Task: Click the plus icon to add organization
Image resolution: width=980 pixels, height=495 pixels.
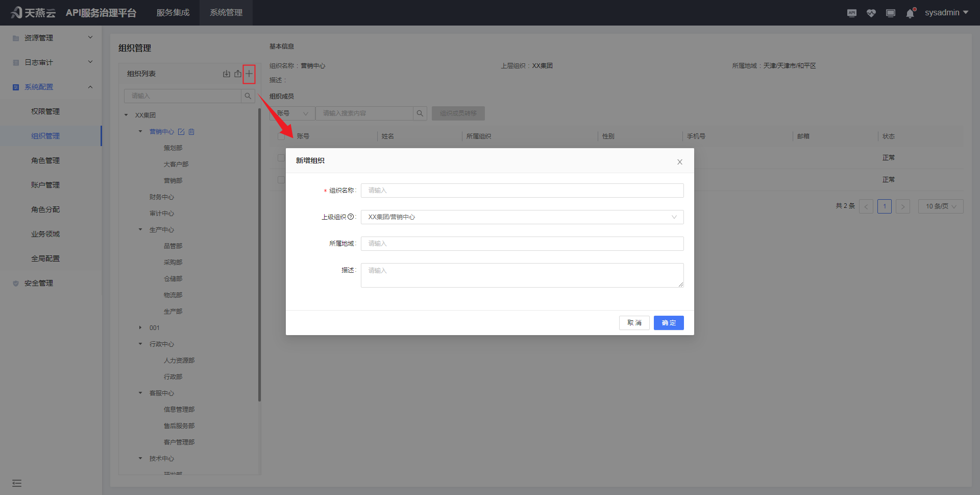Action: 249,74
